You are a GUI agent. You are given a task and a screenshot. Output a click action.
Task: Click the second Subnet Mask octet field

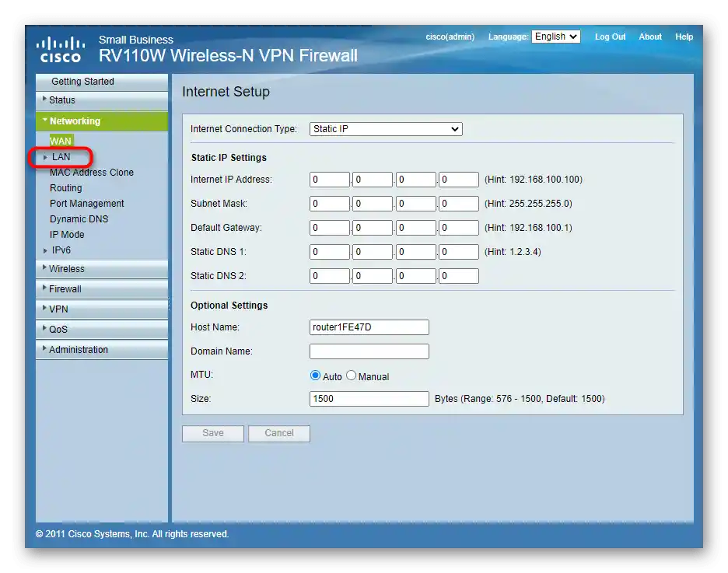(x=373, y=204)
